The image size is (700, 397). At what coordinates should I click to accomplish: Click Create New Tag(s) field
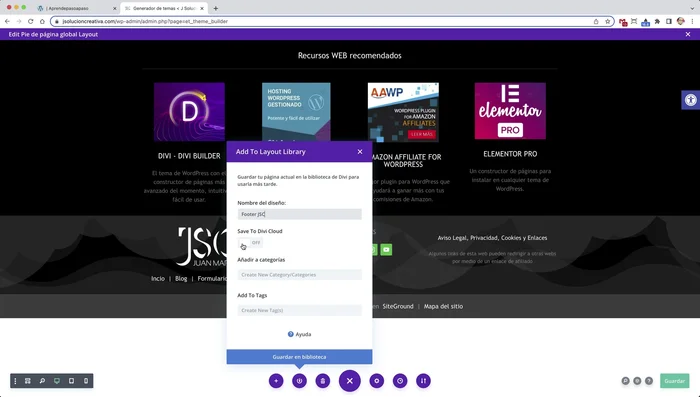click(x=299, y=310)
